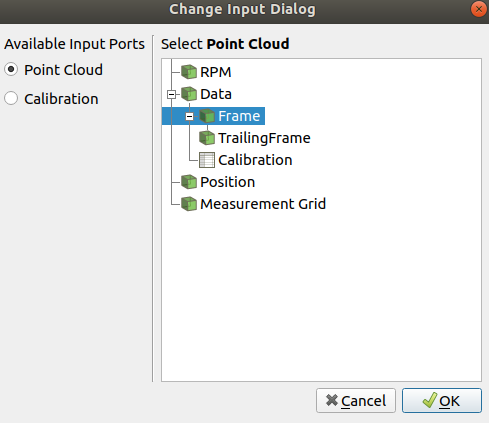Screen dimensions: 489x423
Task: Click the green cube icon beside RPM
Action: (x=189, y=72)
